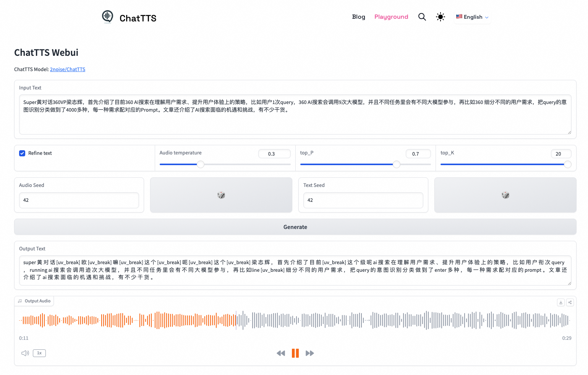Click the Output Audio label
This screenshot has height=375, width=588.
34,301
